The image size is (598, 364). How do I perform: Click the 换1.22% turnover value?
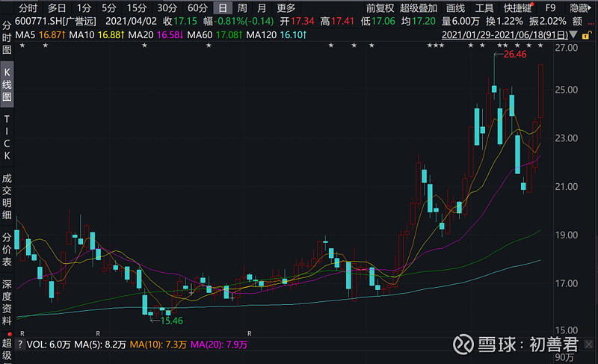(x=504, y=22)
